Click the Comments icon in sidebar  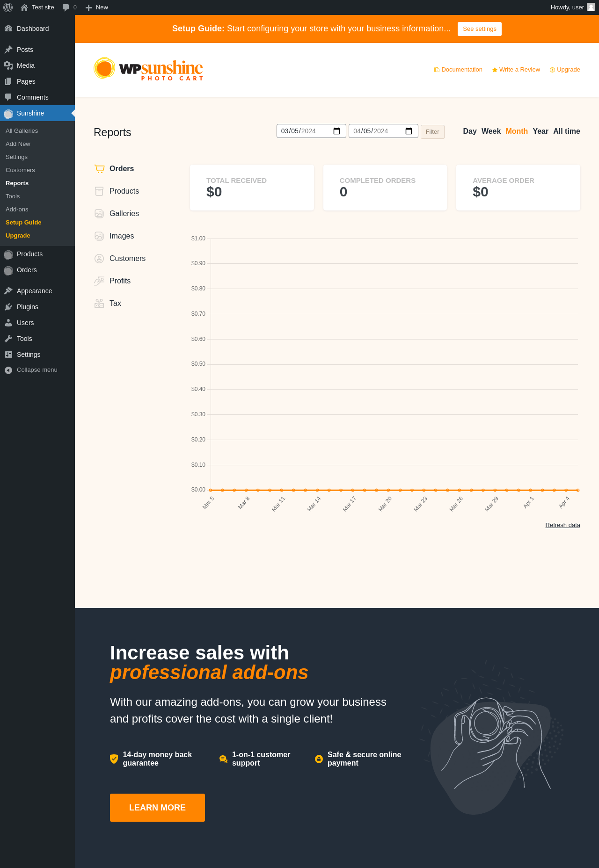(8, 97)
